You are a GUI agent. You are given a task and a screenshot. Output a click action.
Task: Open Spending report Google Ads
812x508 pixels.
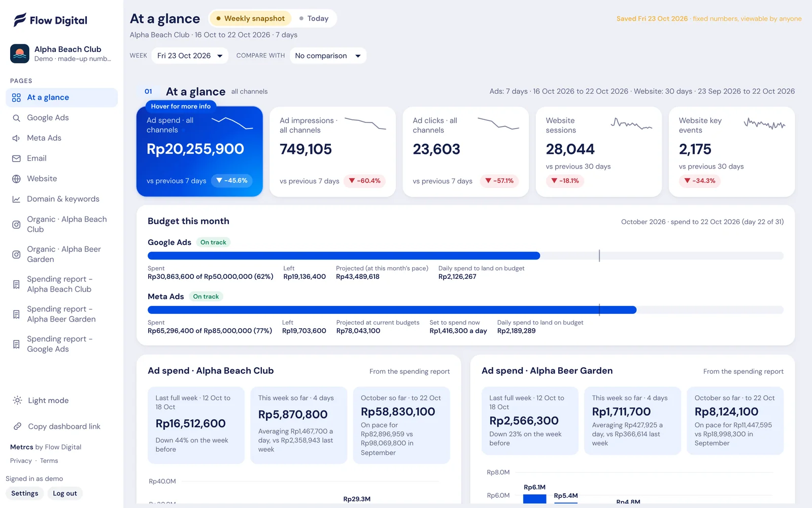[x=61, y=344]
